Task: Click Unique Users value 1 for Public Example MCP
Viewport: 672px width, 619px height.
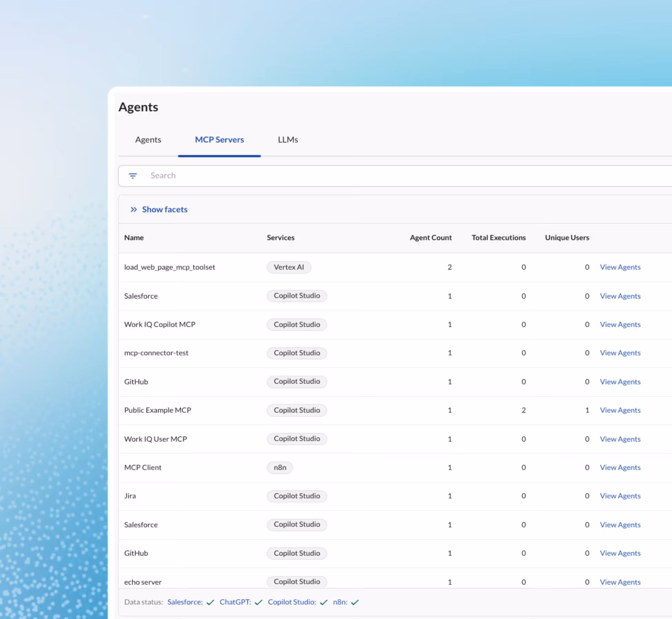Action: (587, 410)
